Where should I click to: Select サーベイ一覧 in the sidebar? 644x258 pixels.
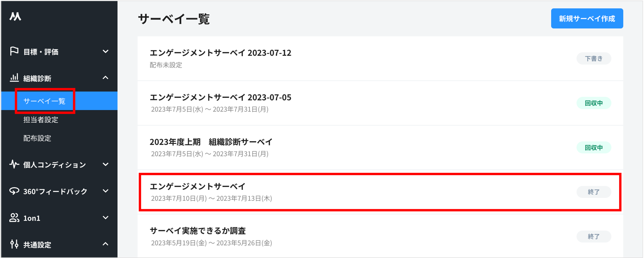(45, 101)
